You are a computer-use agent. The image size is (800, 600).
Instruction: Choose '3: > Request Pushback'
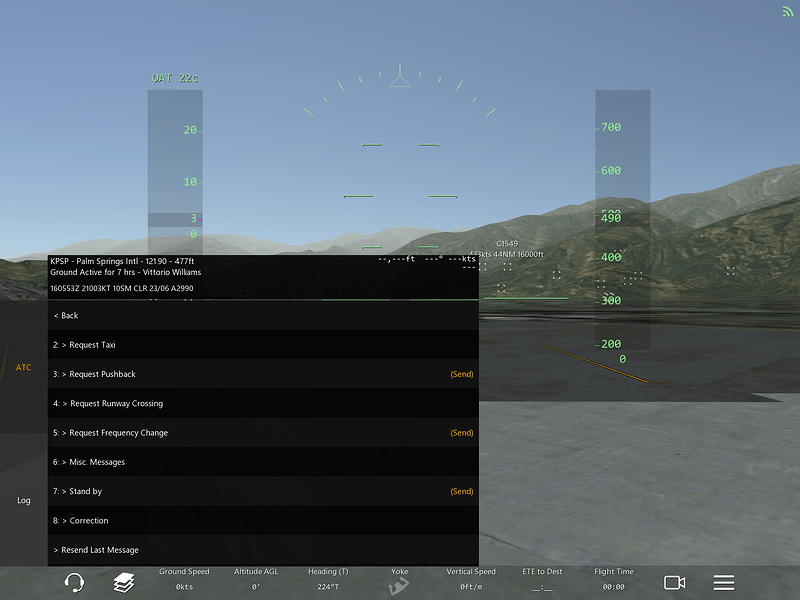coord(263,374)
